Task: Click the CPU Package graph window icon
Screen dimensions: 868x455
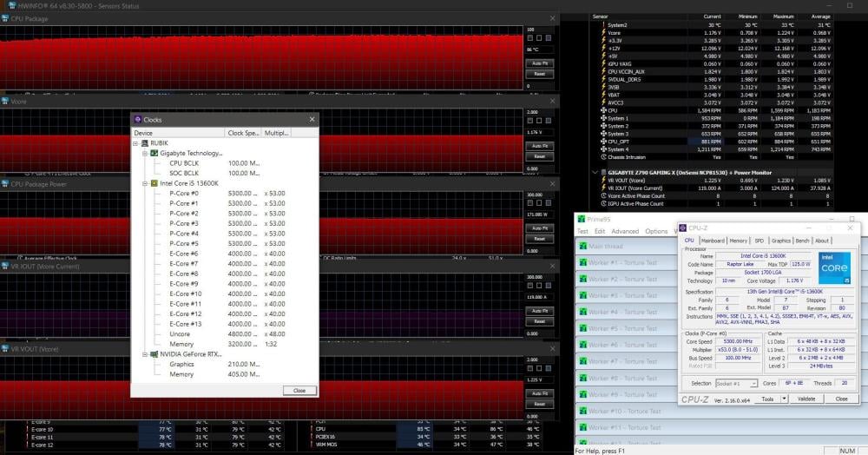Action: click(x=5, y=18)
